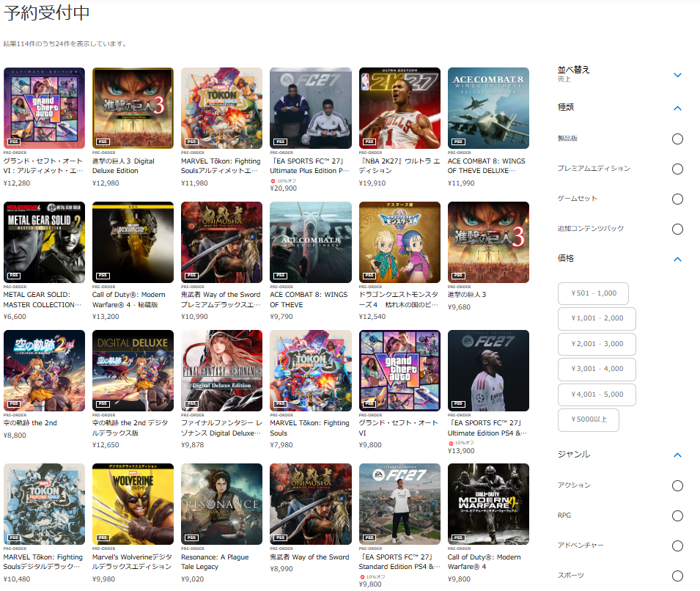The height and width of the screenshot is (591, 700).
Task: Open 鬼武者 Way of the Sword standard cover
Action: (x=311, y=504)
